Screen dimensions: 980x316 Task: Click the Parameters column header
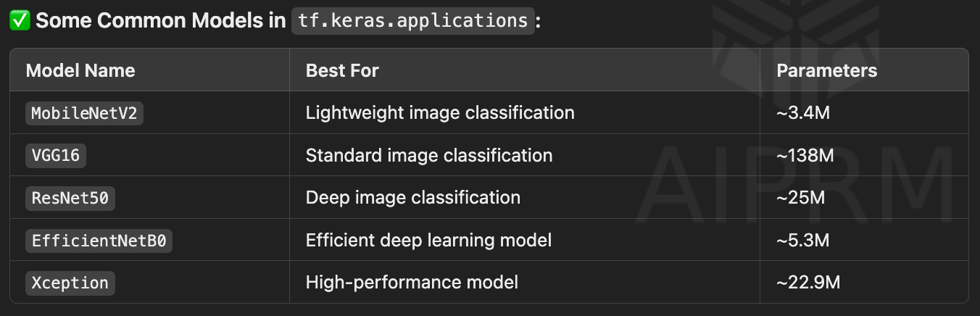(827, 70)
